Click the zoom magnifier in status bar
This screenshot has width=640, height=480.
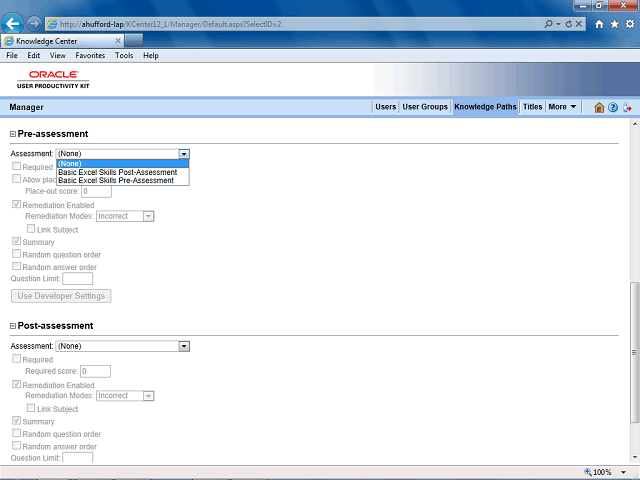(x=588, y=472)
